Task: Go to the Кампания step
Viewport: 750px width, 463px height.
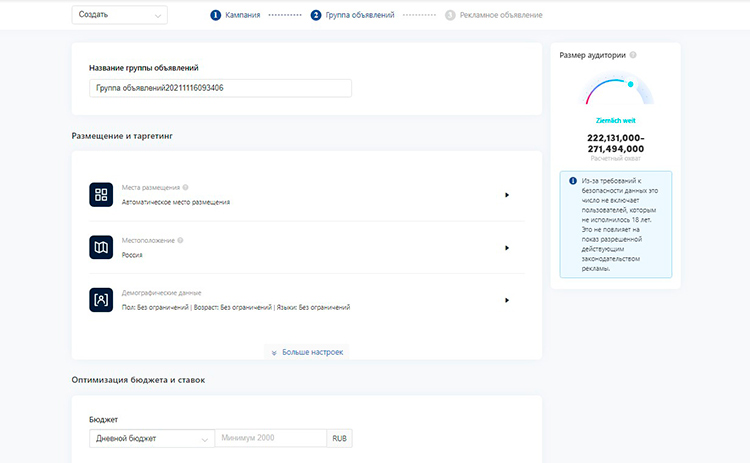Action: (x=236, y=15)
